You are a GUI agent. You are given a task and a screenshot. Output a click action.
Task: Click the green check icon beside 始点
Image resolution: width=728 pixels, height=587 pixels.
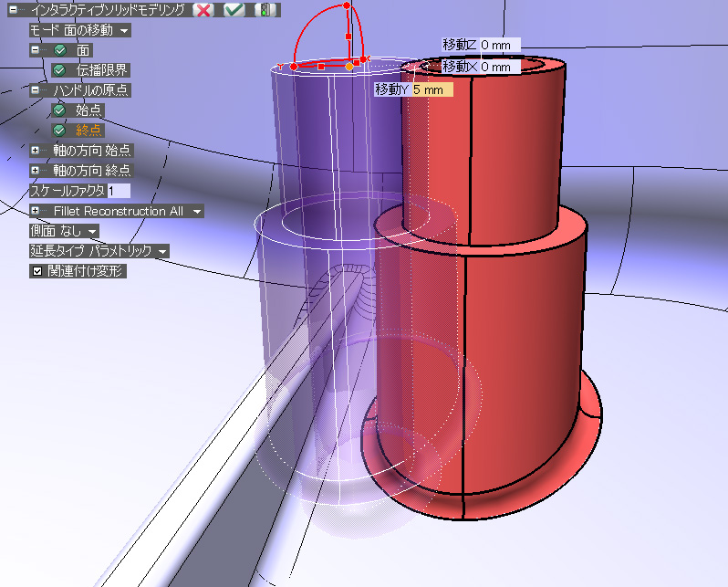pyautogui.click(x=60, y=110)
